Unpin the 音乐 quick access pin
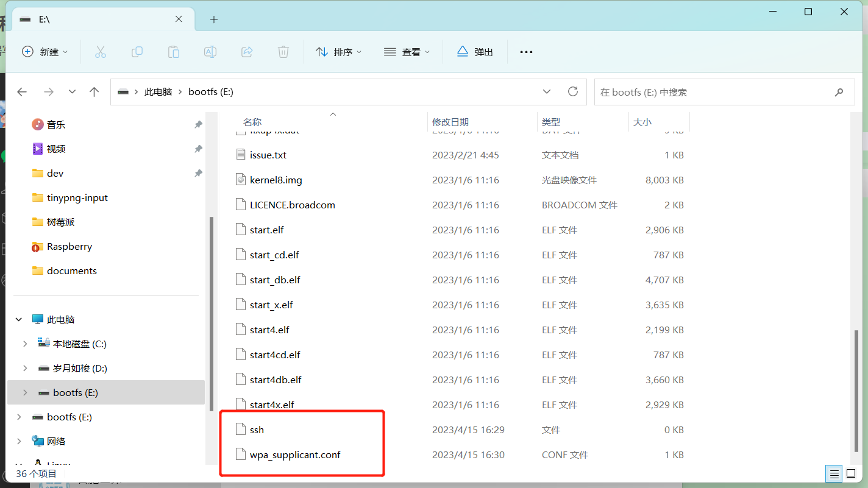The height and width of the screenshot is (488, 868). pyautogui.click(x=198, y=124)
